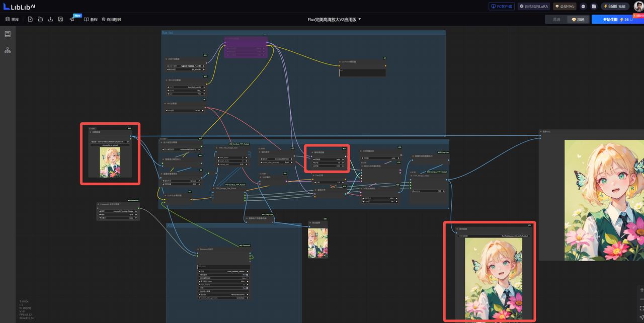The image size is (644, 323).
Task: Click the 降噪 value in 基础调度器
Action: (328, 166)
